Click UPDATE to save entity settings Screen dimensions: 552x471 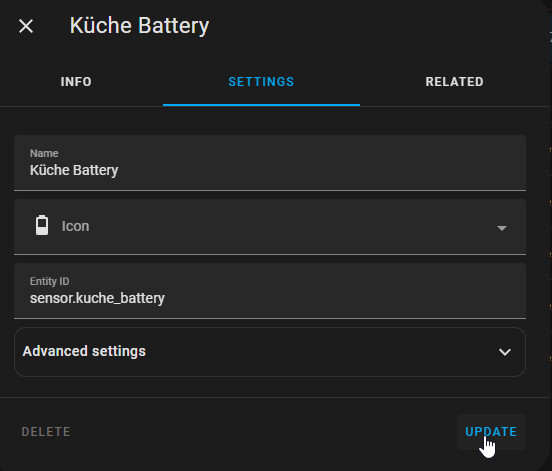[491, 432]
